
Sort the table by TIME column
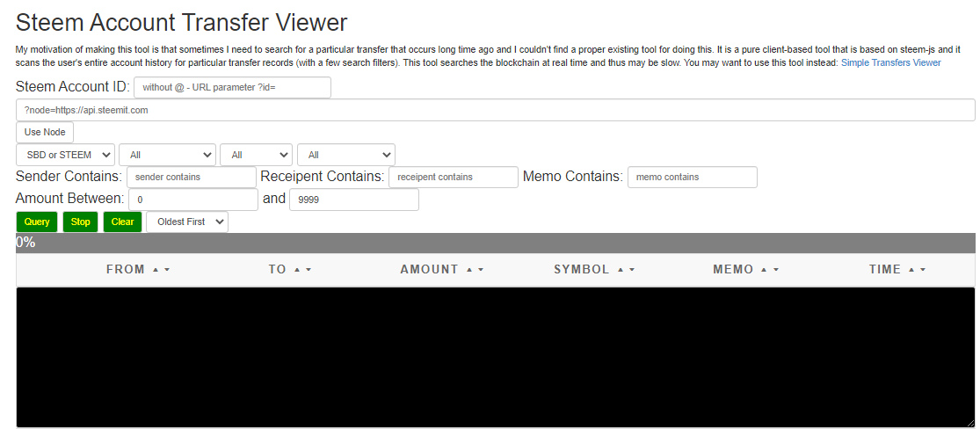coord(897,270)
